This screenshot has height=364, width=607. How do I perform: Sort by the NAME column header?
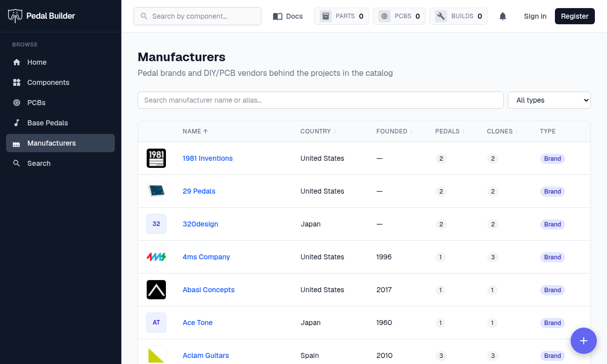coord(195,131)
